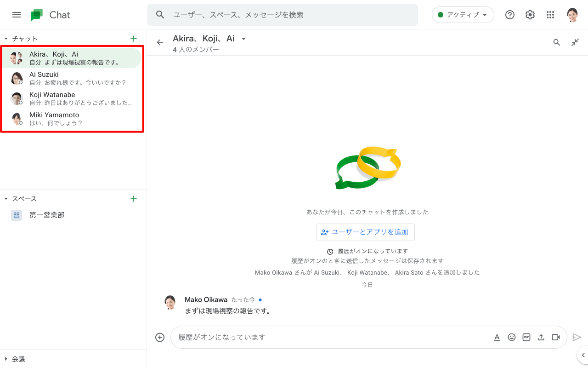
Task: Expand the 会議 section
Action: (6, 359)
